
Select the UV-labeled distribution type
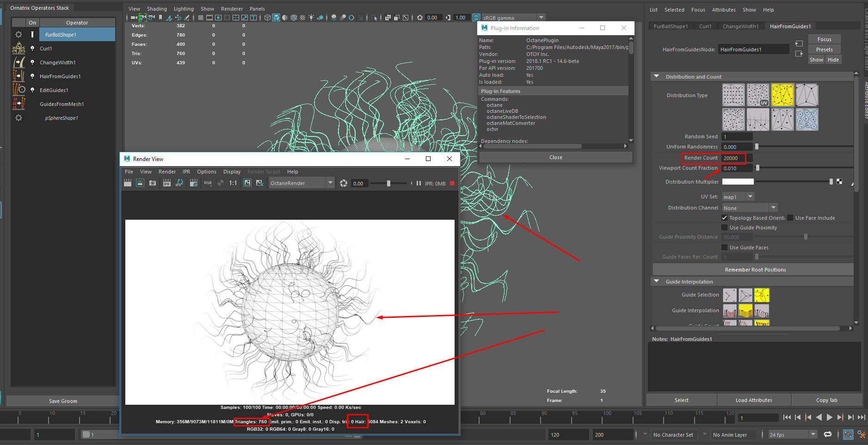tap(758, 95)
